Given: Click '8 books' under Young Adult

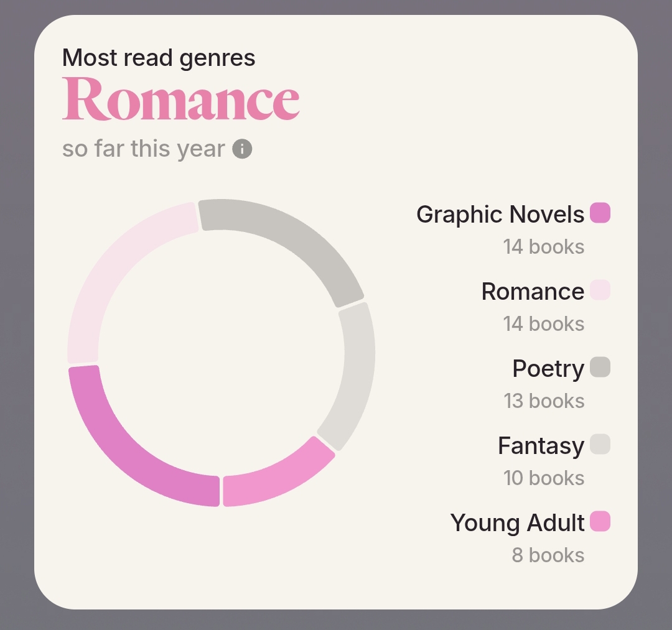Looking at the screenshot, I should tap(548, 555).
